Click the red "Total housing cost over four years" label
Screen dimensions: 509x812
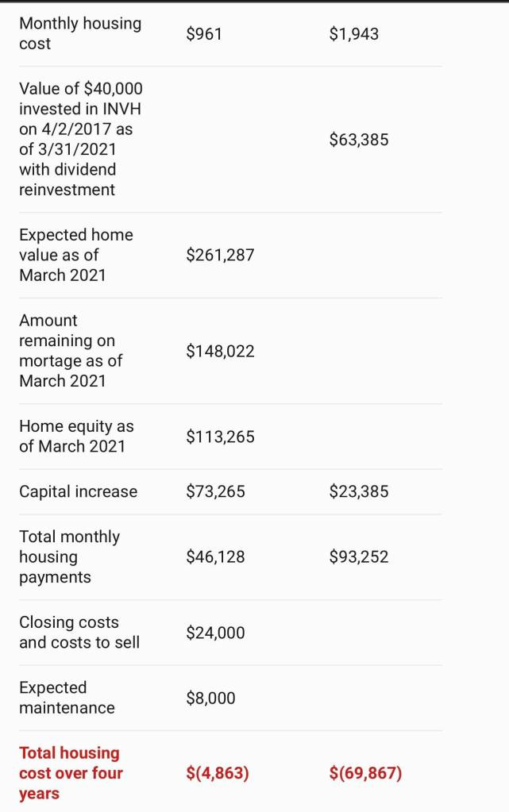tap(71, 772)
